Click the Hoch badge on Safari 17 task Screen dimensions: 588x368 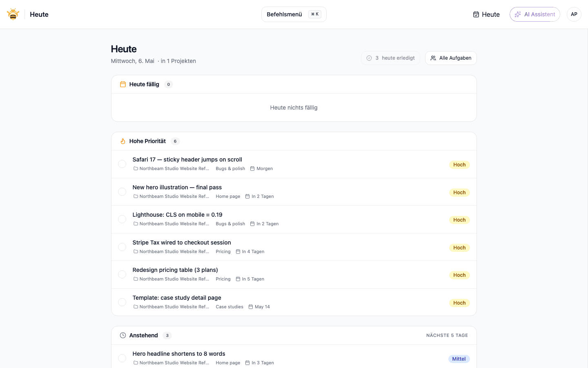(x=459, y=165)
